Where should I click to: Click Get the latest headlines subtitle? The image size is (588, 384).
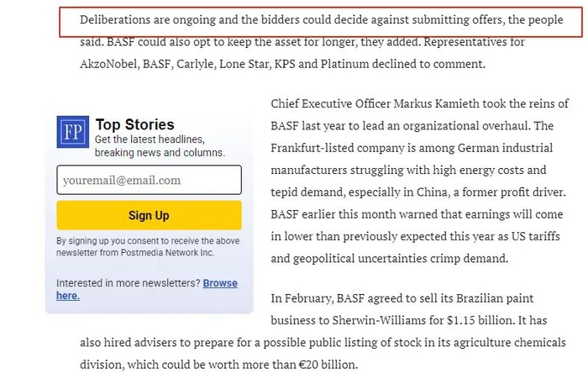coord(150,139)
